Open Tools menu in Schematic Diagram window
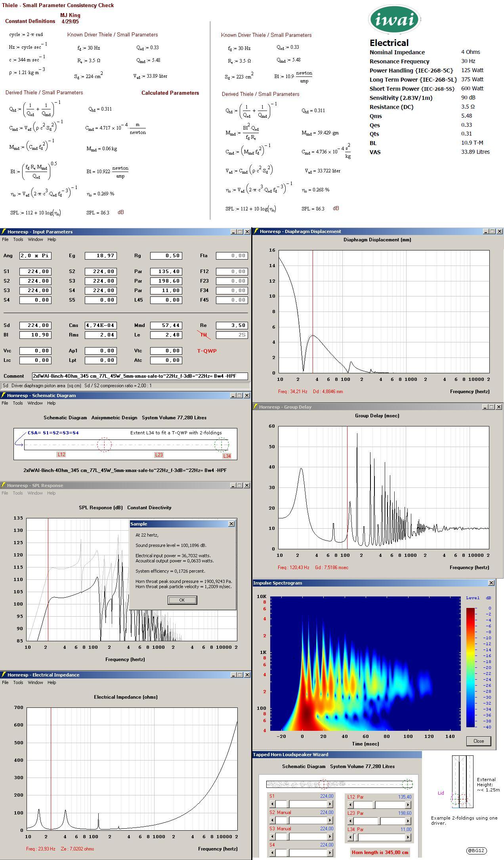 (18, 403)
